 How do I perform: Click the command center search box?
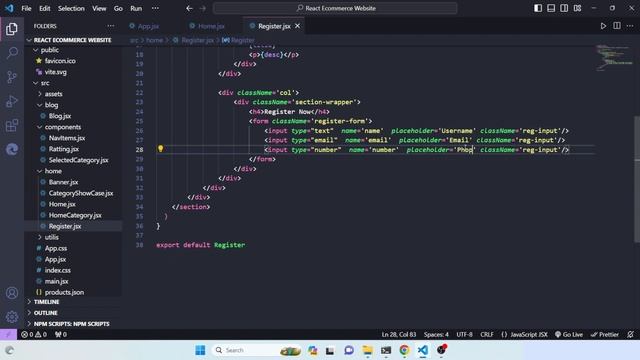click(335, 8)
